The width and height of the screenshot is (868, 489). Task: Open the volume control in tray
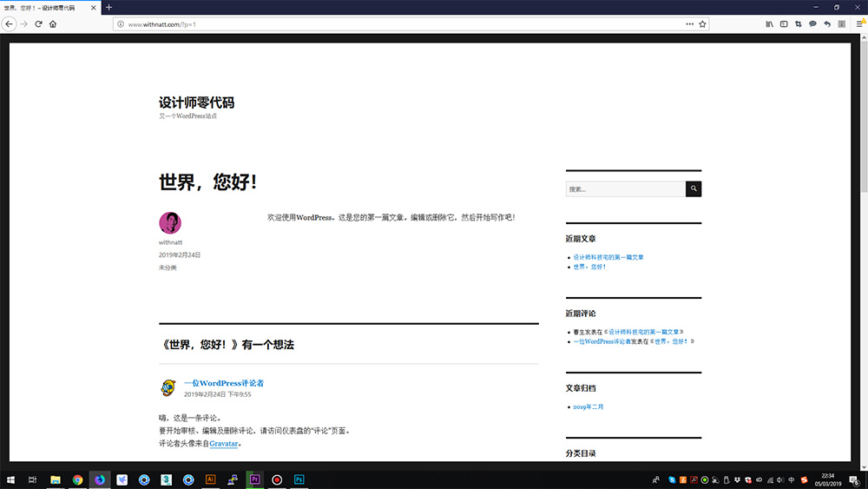tap(780, 479)
